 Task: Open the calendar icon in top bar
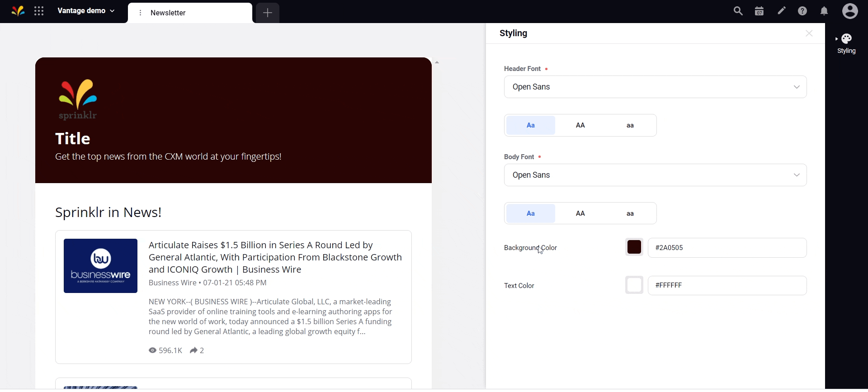click(760, 11)
